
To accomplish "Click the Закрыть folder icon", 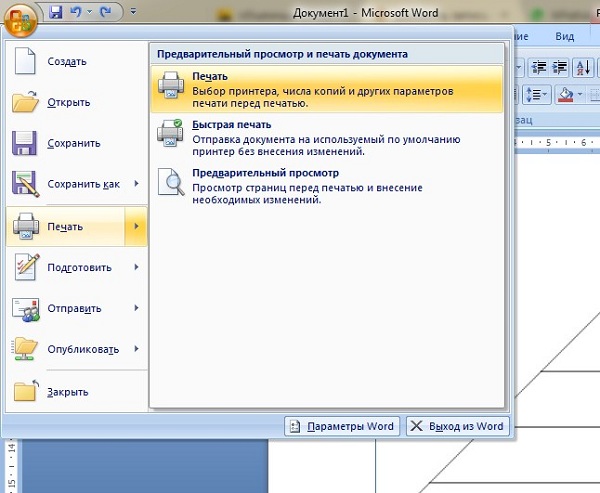I will pos(26,391).
